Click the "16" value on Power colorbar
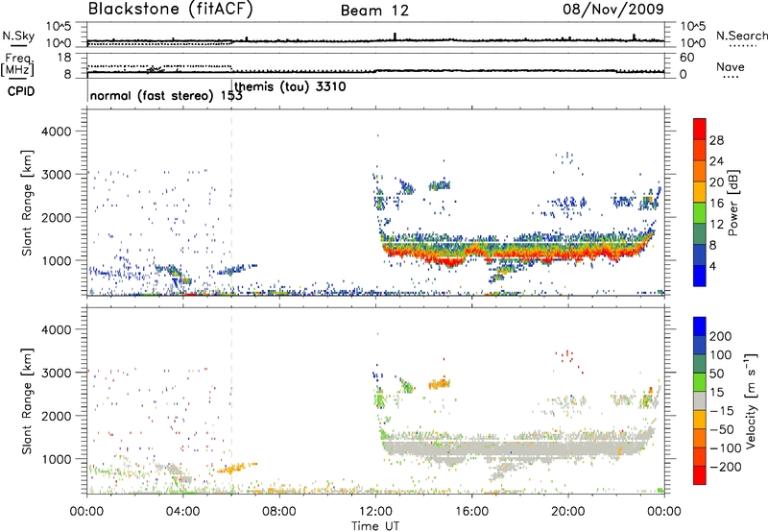768x532 pixels. click(x=716, y=204)
